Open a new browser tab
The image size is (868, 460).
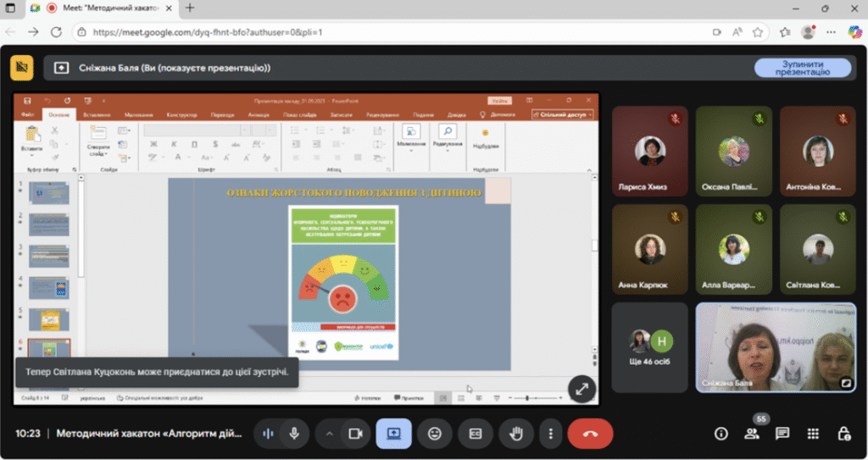point(190,8)
